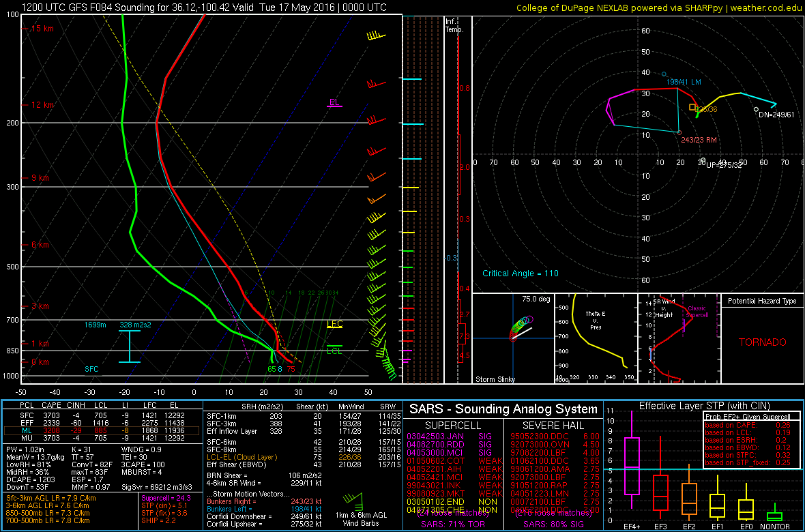Click the yellow LFC label on the skew-T

pyautogui.click(x=334, y=323)
